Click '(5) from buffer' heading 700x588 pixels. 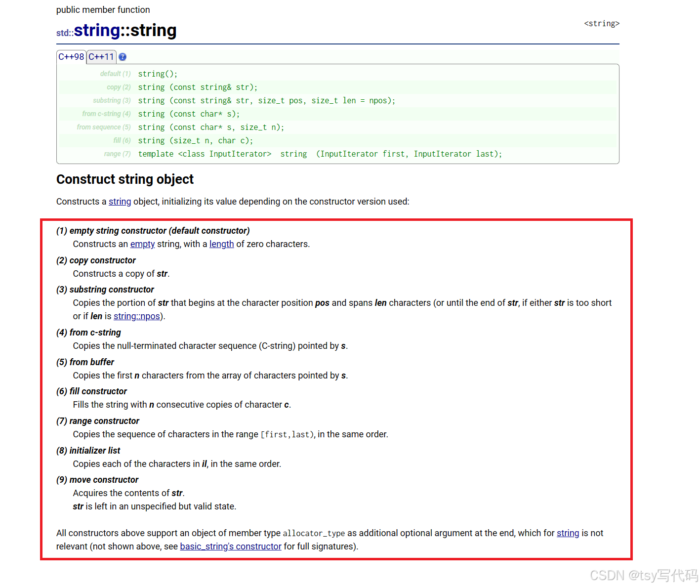85,362
